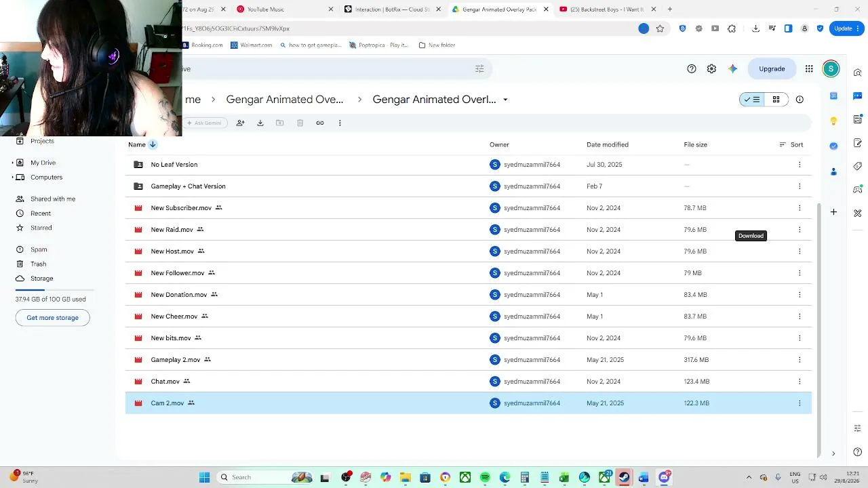Click the Move to trash toolbar icon
The height and width of the screenshot is (488, 868).
click(x=300, y=123)
